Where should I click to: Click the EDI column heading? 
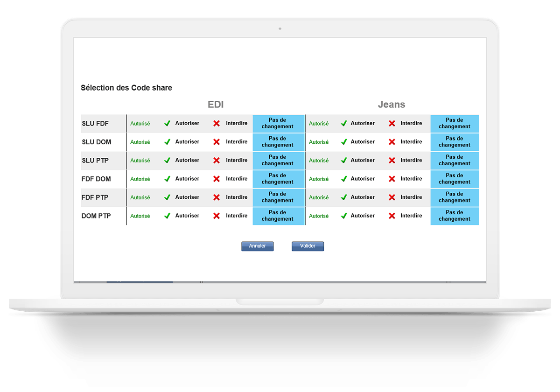[x=216, y=105]
